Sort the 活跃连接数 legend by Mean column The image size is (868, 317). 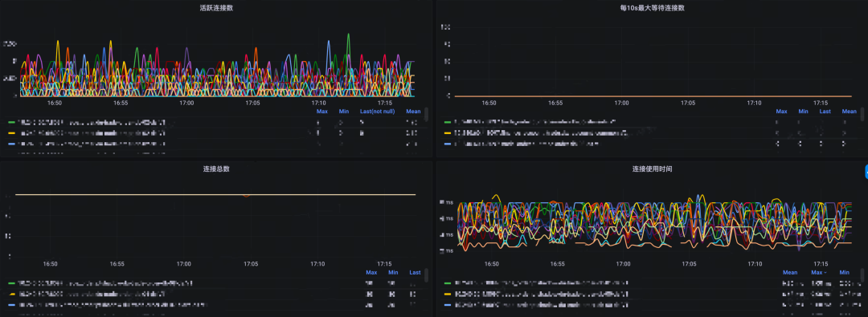click(413, 112)
